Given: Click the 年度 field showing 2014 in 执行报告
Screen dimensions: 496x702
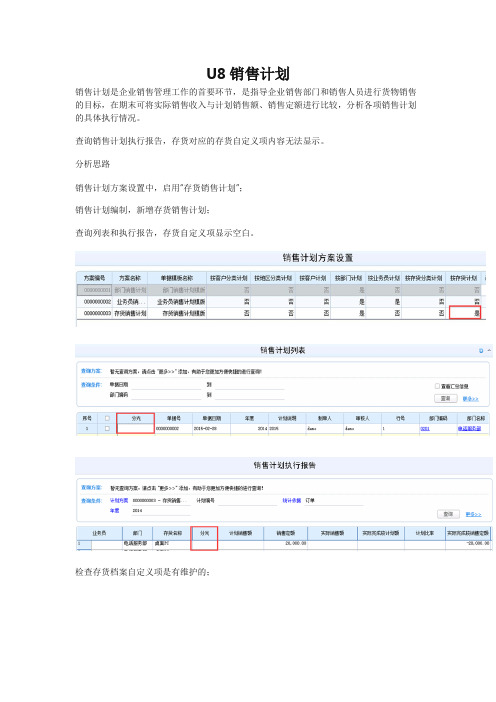Looking at the screenshot, I should 161,510.
